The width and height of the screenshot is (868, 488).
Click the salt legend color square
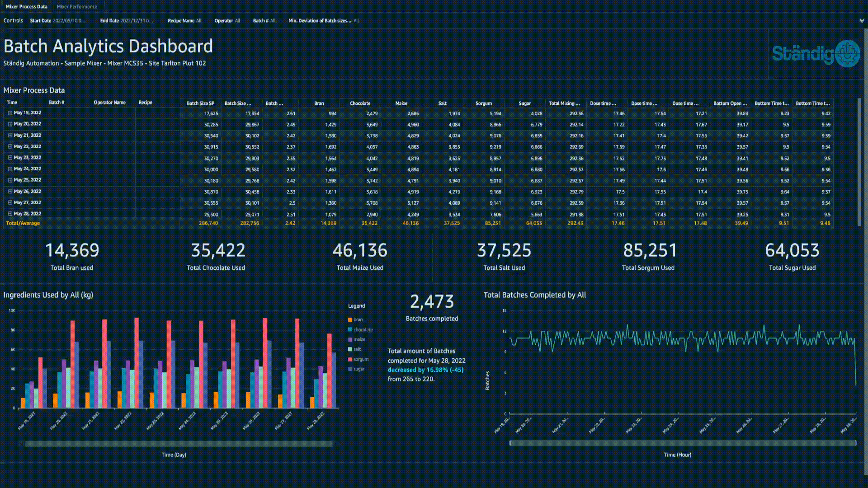(x=350, y=349)
